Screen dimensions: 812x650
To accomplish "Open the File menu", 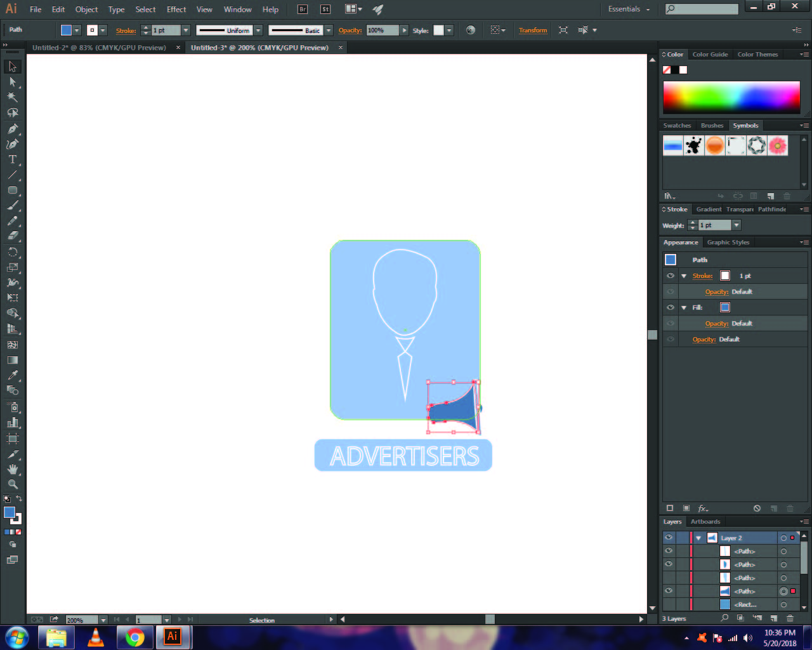I will point(36,10).
